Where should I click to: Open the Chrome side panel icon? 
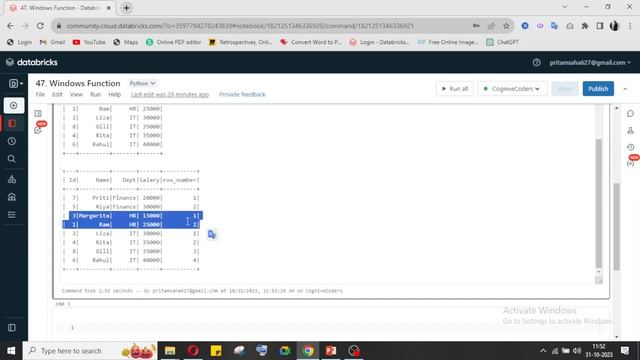coord(600,26)
